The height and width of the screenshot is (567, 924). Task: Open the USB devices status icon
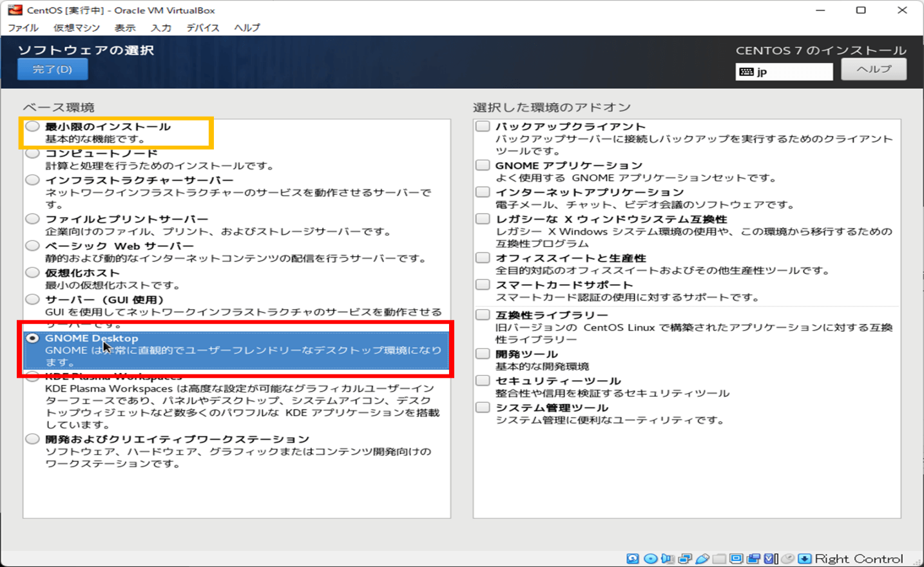click(702, 559)
